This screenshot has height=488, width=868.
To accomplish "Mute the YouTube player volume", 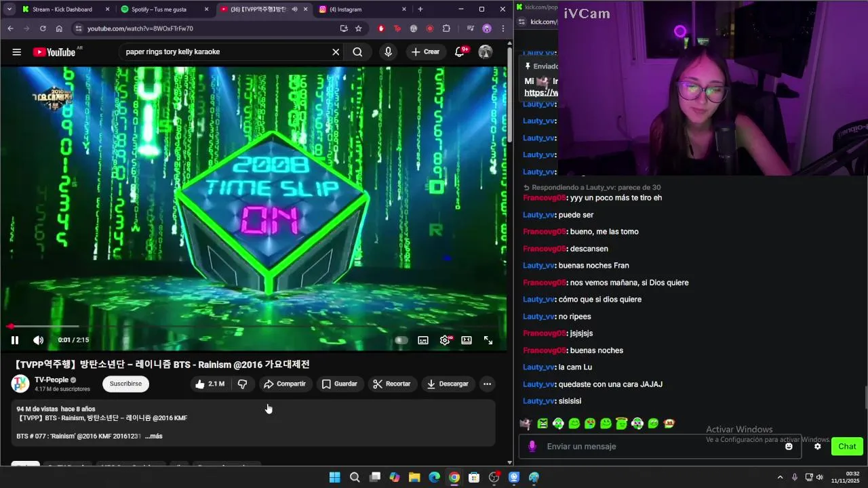I will pos(38,340).
